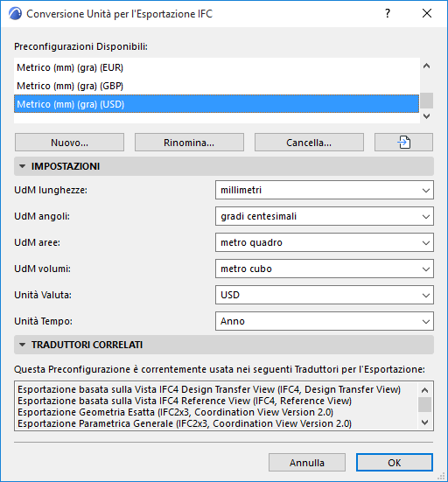Close the dialog with the X icon

pos(427,13)
